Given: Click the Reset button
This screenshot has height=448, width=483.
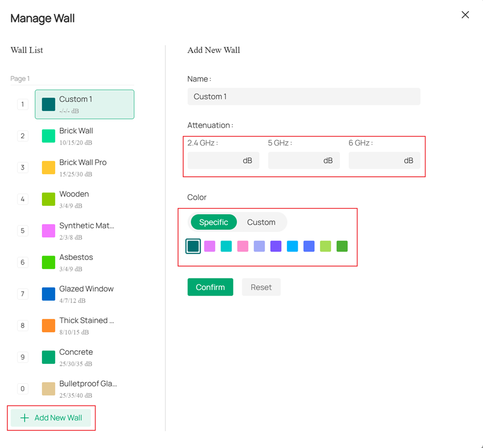Looking at the screenshot, I should click(261, 287).
